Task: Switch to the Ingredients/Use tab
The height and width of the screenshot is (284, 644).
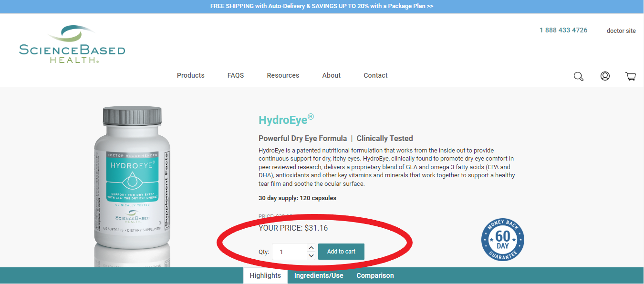Action: point(319,275)
